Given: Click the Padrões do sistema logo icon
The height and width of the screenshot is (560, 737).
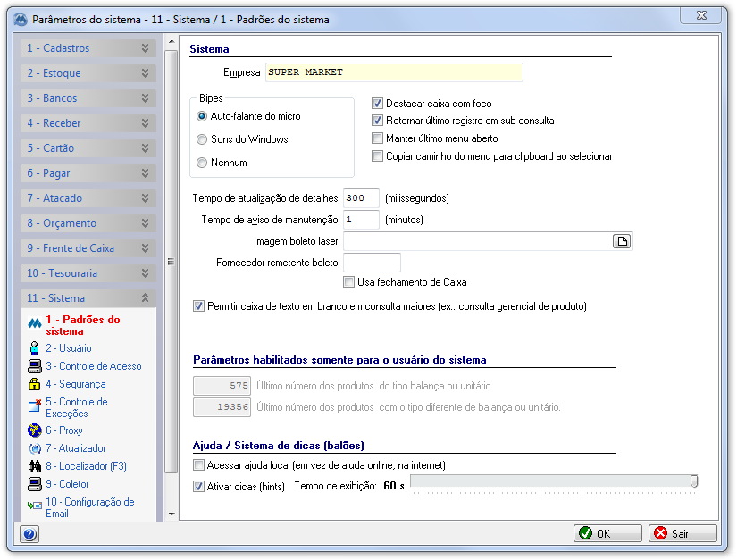Looking at the screenshot, I should coord(34,323).
